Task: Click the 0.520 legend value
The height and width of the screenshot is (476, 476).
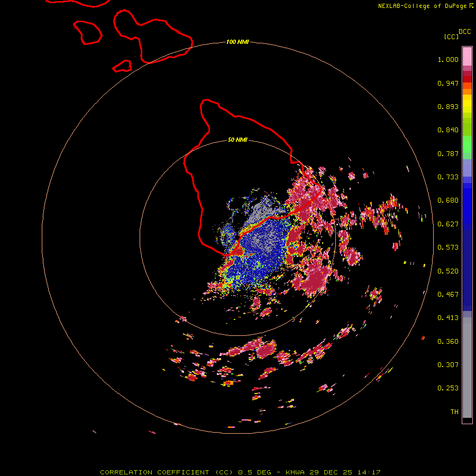Action: point(448,271)
